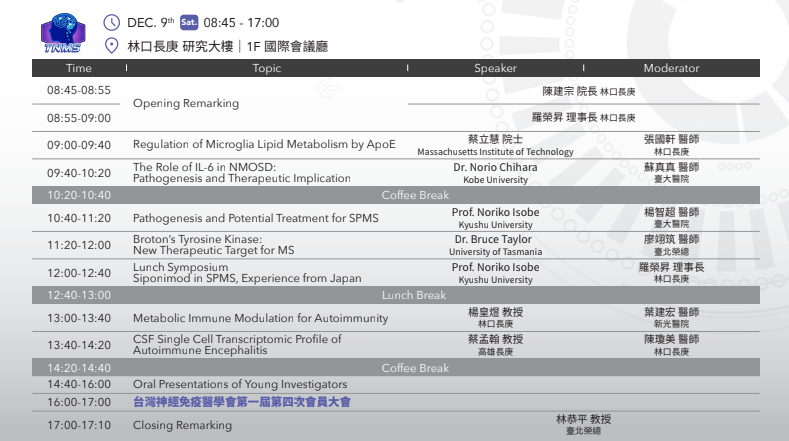Click the location pin icon
The image size is (789, 441).
tap(111, 46)
